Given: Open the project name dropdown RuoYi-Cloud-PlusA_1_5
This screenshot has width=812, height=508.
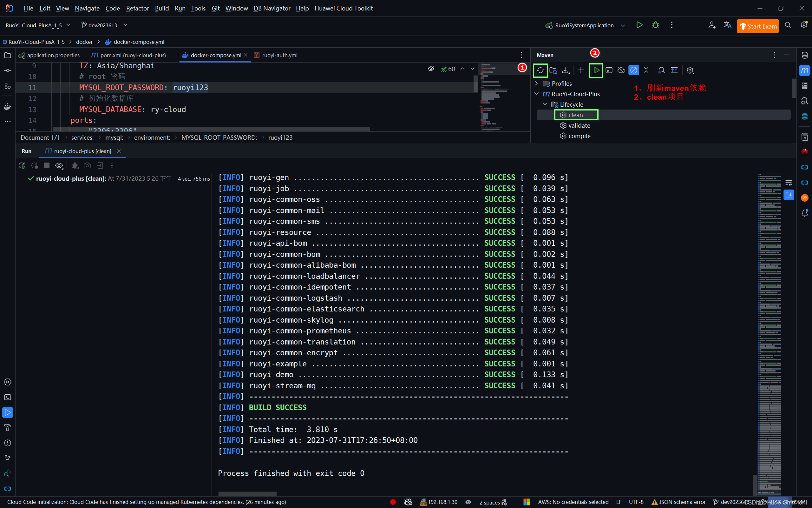Looking at the screenshot, I should point(38,25).
